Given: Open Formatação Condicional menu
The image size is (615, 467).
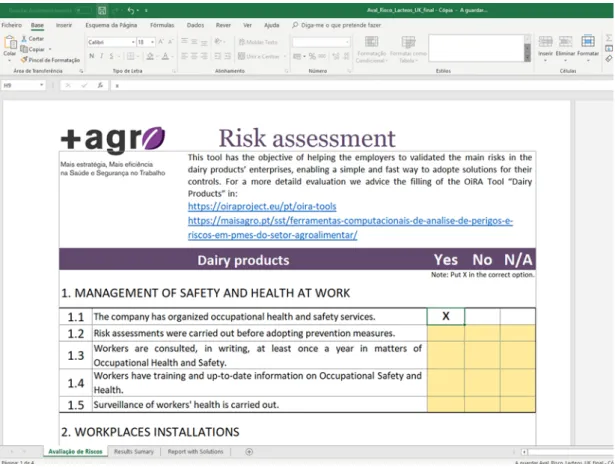Looking at the screenshot, I should click(x=371, y=49).
